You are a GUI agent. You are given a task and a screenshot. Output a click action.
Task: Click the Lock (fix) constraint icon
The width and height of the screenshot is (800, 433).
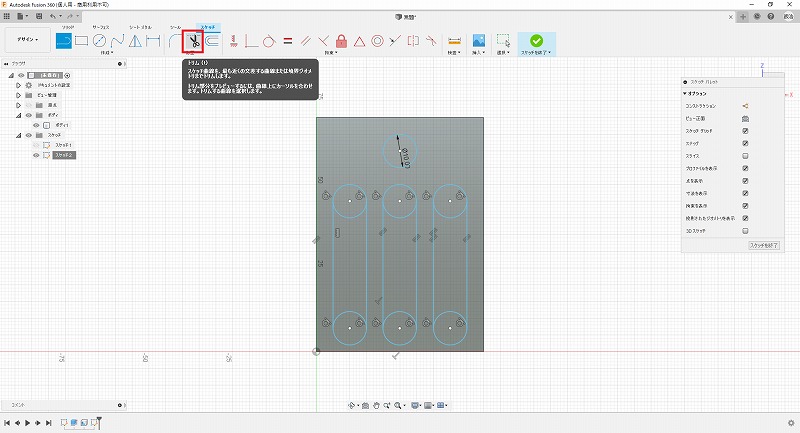342,41
